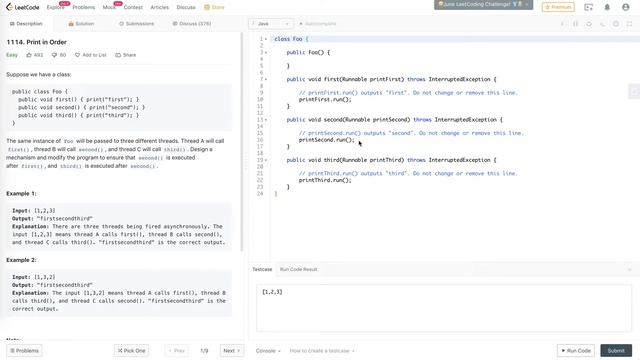Image resolution: width=640 pixels, height=360 pixels.
Task: Fold the class Foo code block
Action: click(266, 39)
